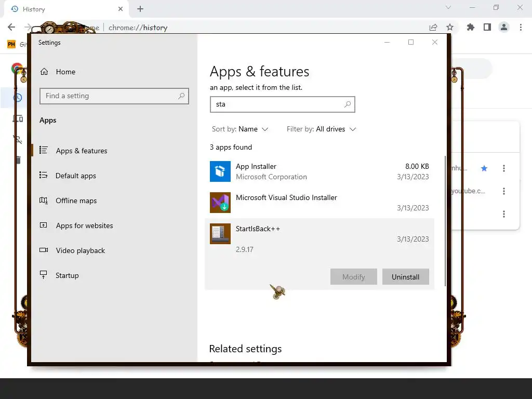532x399 pixels.
Task: Click the Startup icon
Action: (x=44, y=275)
